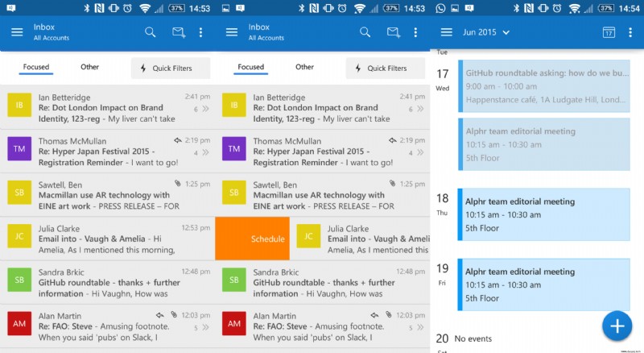Select date 18 Thu in calendar agenda
This screenshot has height=353, width=644.
pyautogui.click(x=442, y=204)
